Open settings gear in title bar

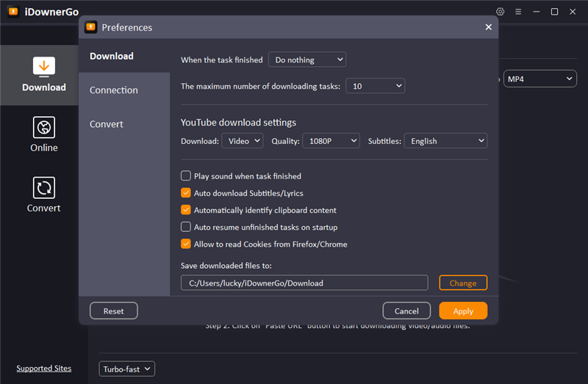501,12
